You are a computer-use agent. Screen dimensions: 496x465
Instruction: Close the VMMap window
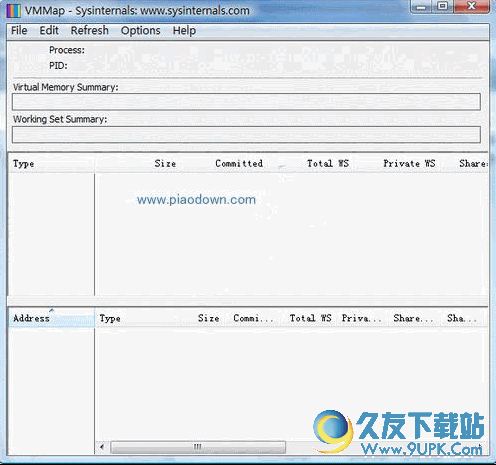coord(471,7)
